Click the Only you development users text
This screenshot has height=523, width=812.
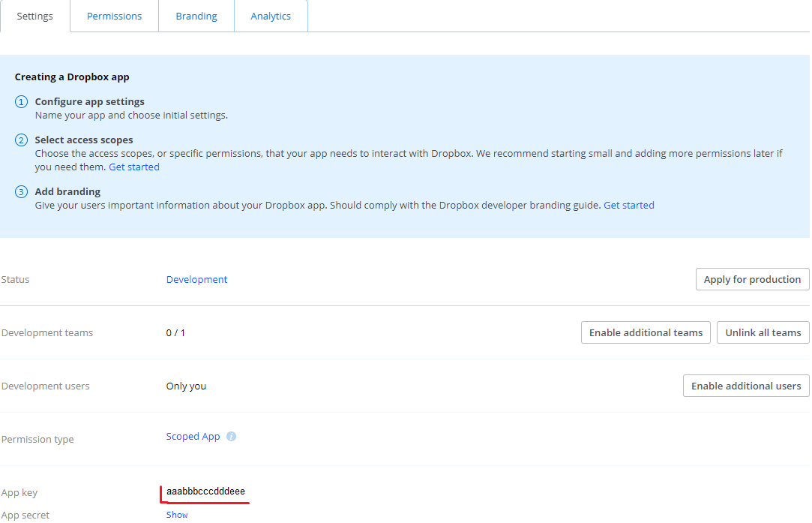click(186, 386)
